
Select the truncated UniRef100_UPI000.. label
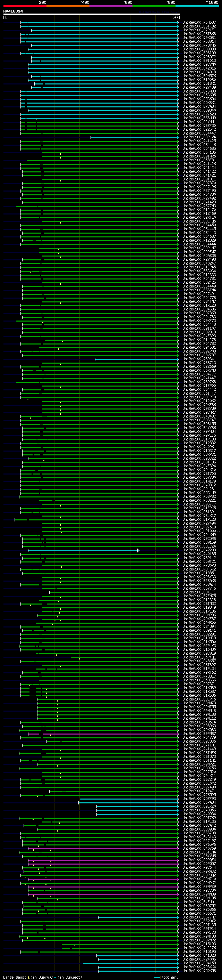[201, 531]
